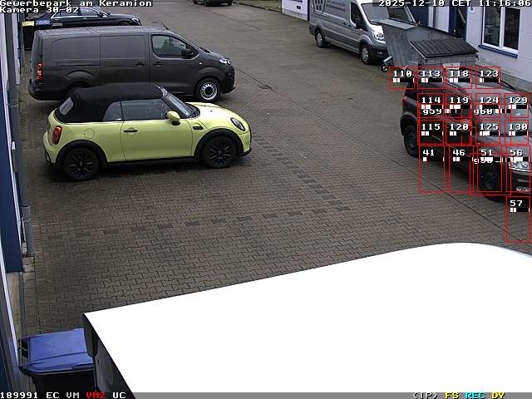Click the 189991 counter in status bar

20,395
